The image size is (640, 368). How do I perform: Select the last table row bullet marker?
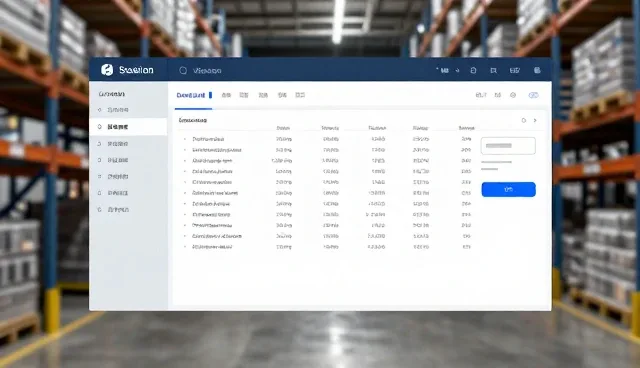[185, 247]
